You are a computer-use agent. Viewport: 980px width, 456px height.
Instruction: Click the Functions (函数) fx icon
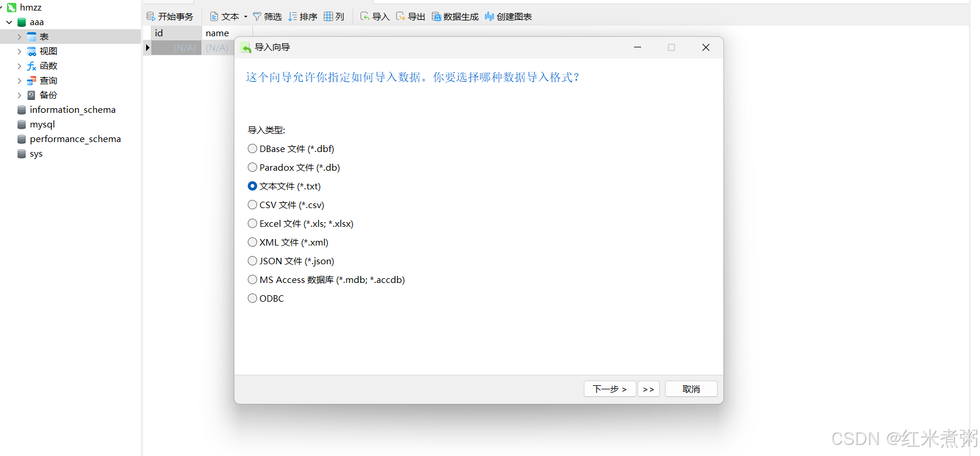coord(32,66)
